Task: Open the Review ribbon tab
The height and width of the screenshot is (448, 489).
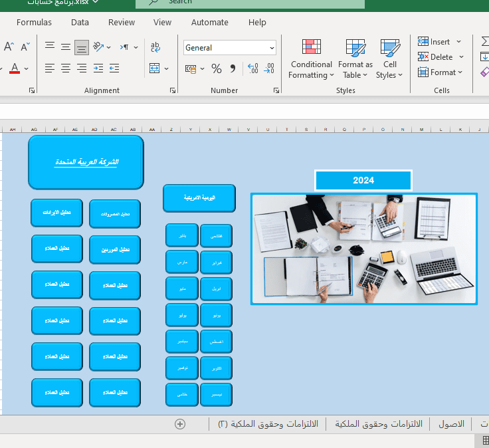Action: pos(122,23)
